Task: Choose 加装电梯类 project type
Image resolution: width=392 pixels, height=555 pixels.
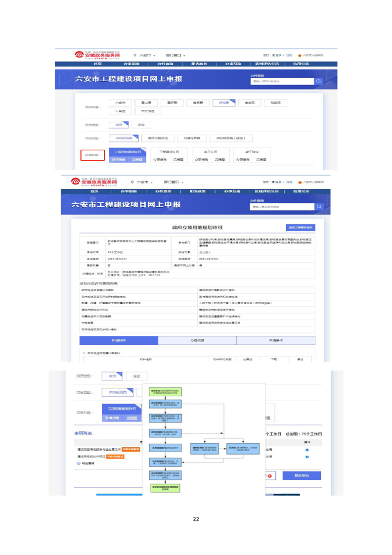Action: (x=192, y=138)
